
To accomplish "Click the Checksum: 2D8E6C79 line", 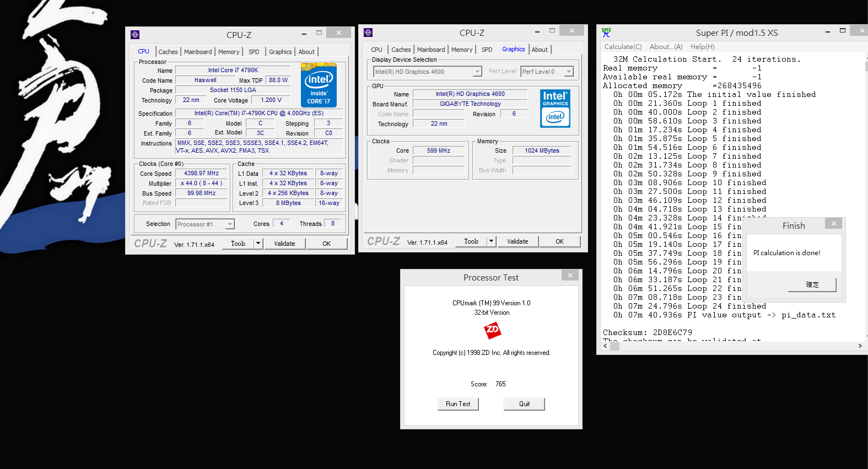I will tap(648, 333).
